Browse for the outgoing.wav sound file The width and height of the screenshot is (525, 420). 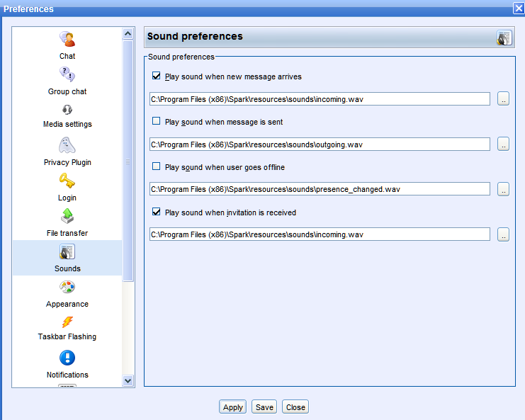click(x=503, y=144)
